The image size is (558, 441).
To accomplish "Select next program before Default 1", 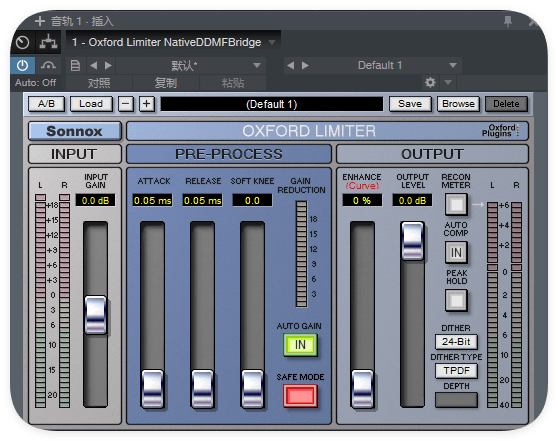I will (305, 65).
